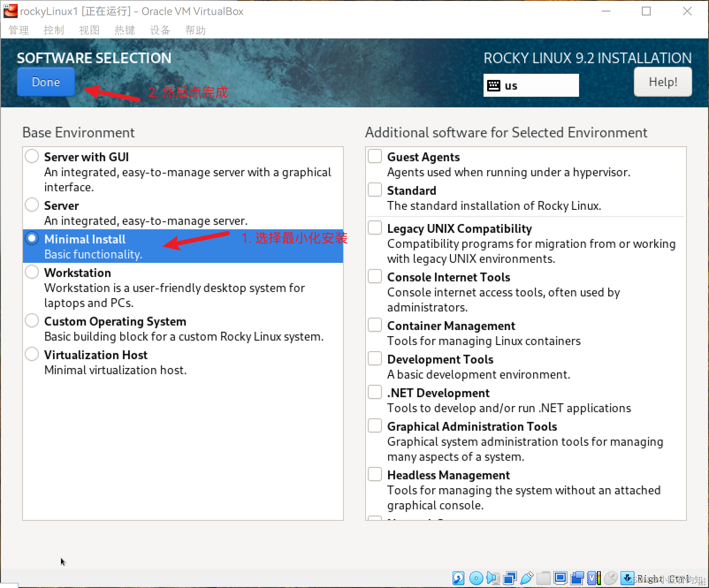The image size is (709, 588).
Task: Click the USB devices status icon
Action: pos(526,578)
